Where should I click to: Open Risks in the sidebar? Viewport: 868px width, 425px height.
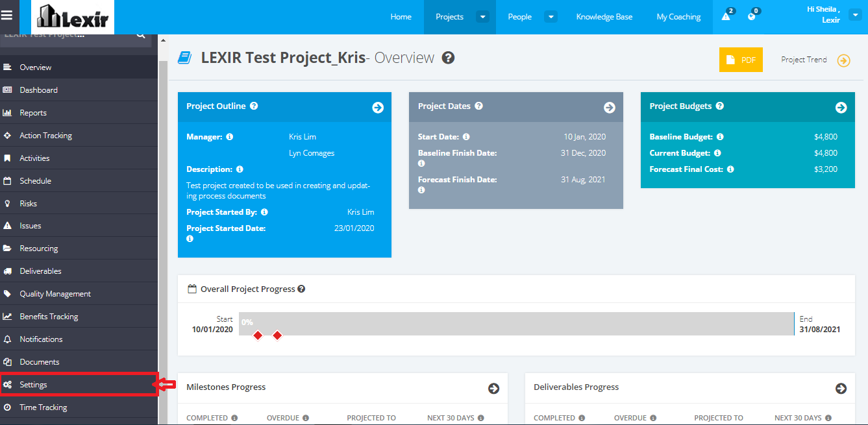[x=79, y=204]
